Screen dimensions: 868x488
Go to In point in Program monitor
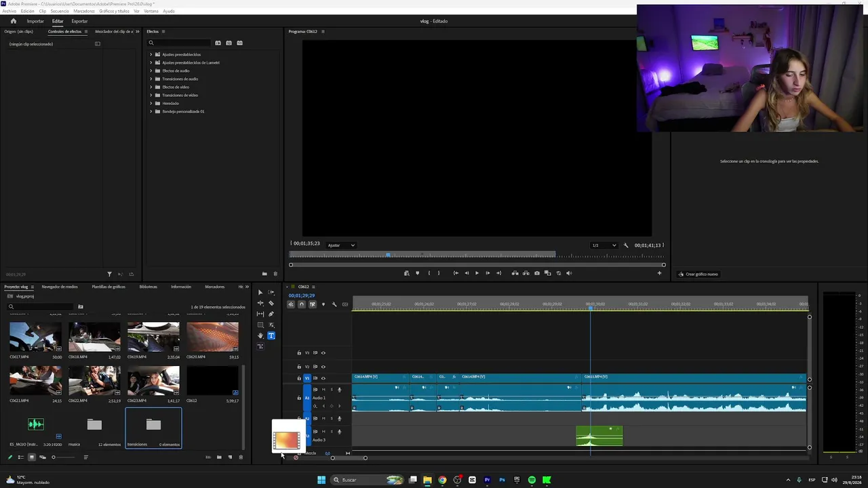coord(456,273)
